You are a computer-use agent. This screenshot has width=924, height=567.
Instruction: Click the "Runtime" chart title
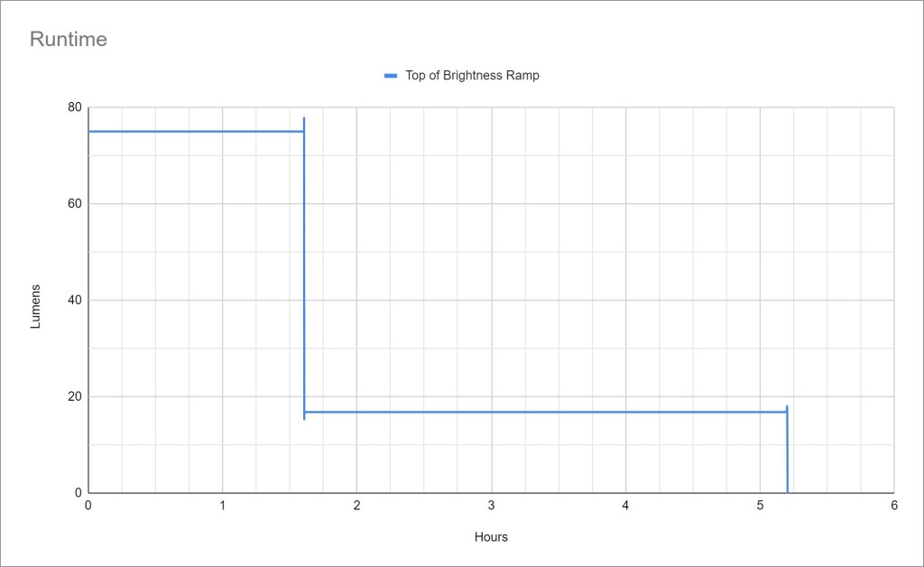[x=69, y=39]
